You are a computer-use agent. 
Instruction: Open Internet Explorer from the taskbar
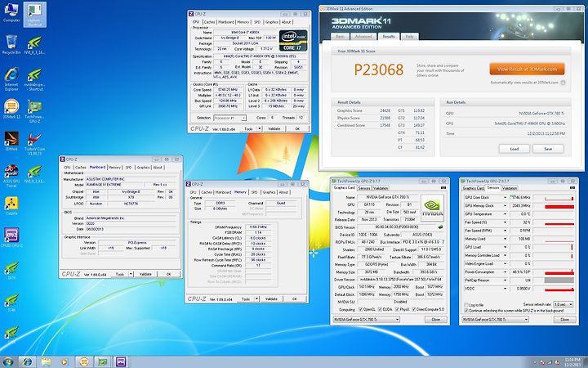[28, 362]
